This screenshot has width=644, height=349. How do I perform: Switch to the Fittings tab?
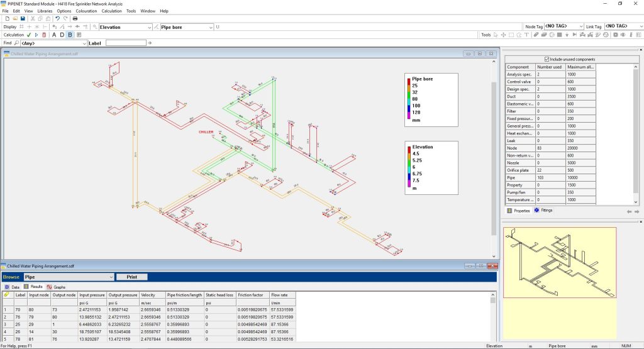click(x=543, y=210)
